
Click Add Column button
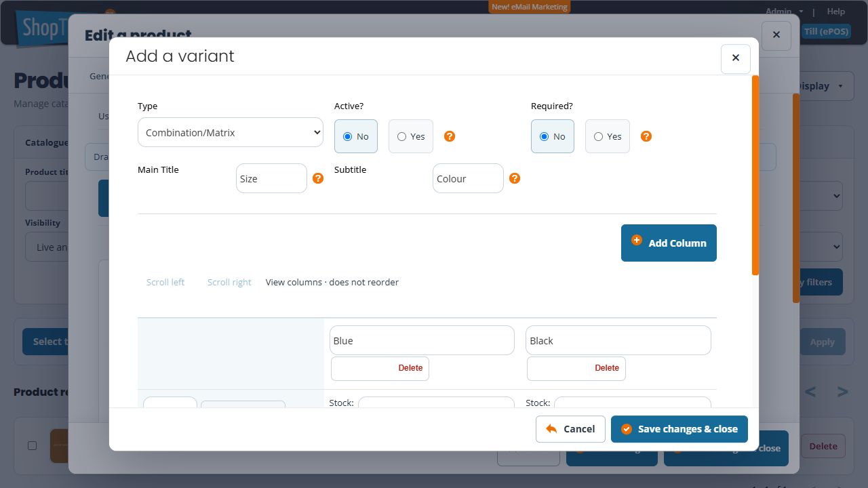[x=669, y=243]
